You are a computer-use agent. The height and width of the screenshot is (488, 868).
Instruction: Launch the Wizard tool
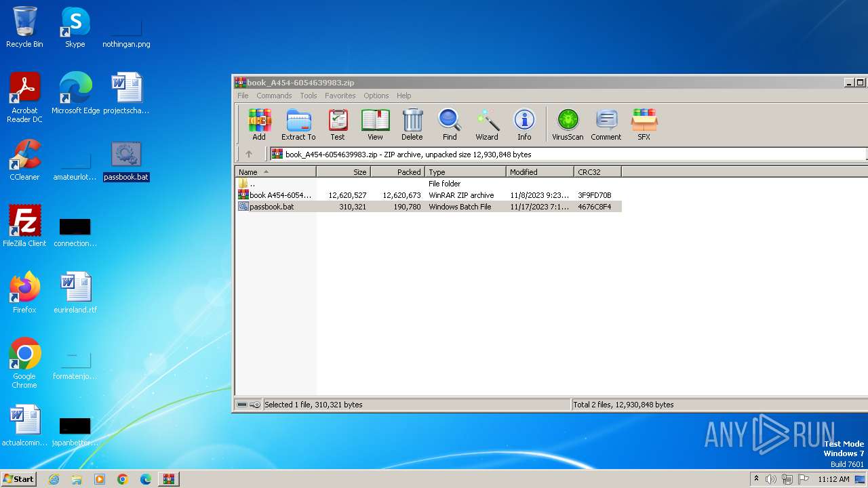tap(486, 125)
